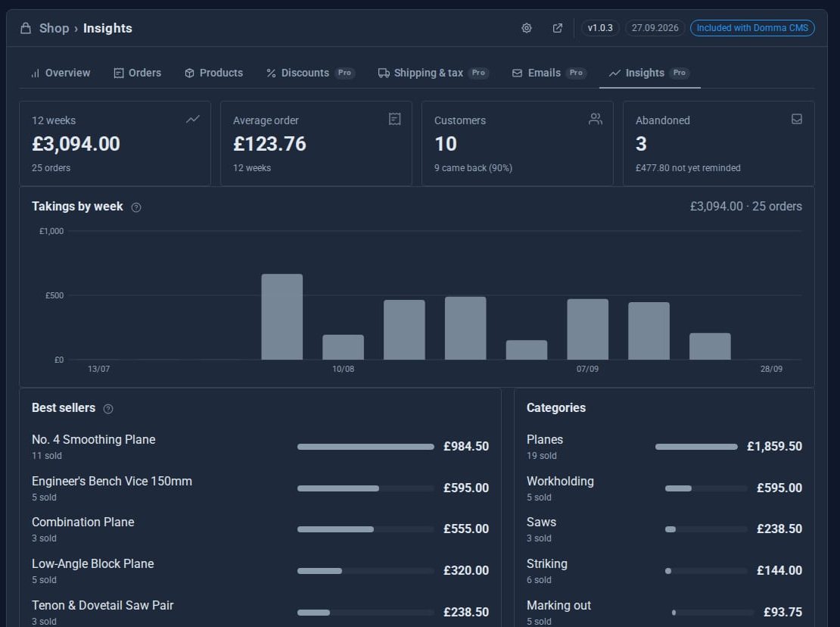This screenshot has width=840, height=627.
Task: Open shop in new window icon
Action: pyautogui.click(x=557, y=28)
